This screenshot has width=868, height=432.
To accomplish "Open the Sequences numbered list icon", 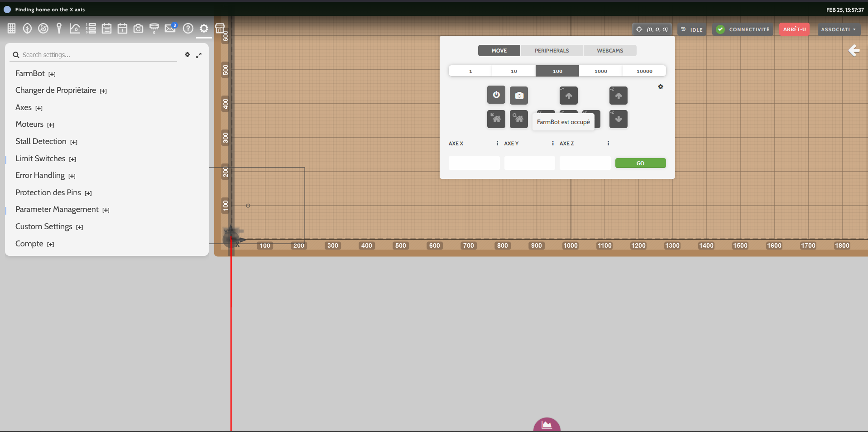I will point(91,29).
